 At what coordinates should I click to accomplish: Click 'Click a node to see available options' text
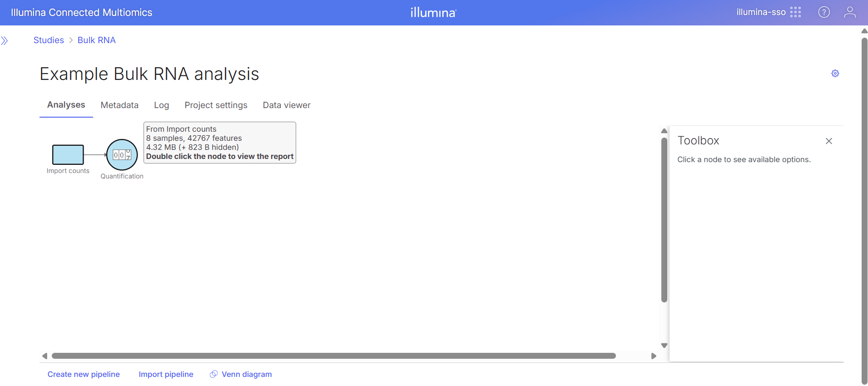pos(744,159)
